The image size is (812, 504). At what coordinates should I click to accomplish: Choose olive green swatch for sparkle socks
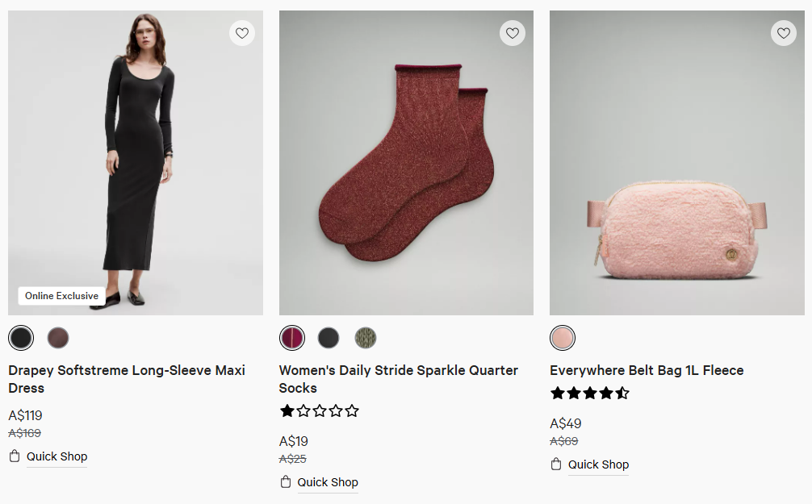(x=366, y=337)
